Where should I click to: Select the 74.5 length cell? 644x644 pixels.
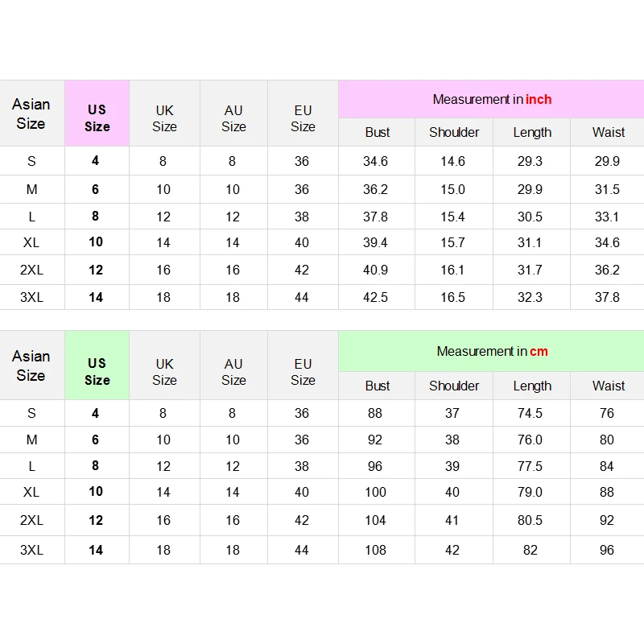pyautogui.click(x=530, y=413)
